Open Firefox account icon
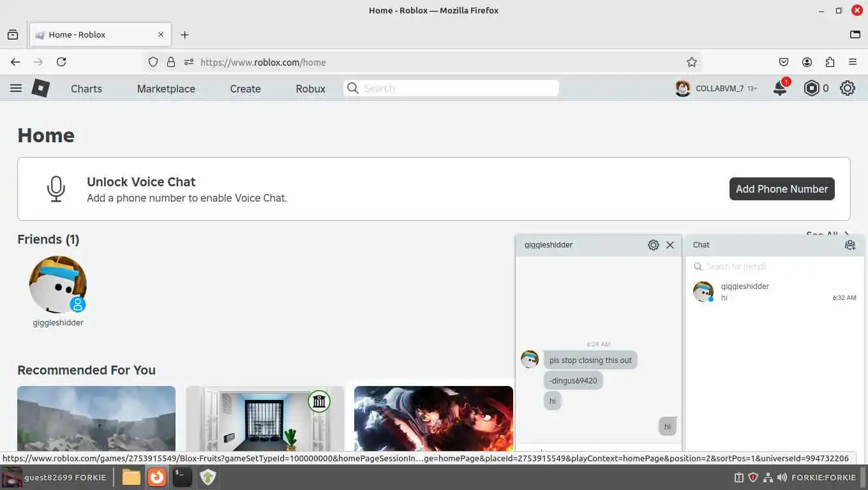Image resolution: width=868 pixels, height=490 pixels. tap(807, 62)
